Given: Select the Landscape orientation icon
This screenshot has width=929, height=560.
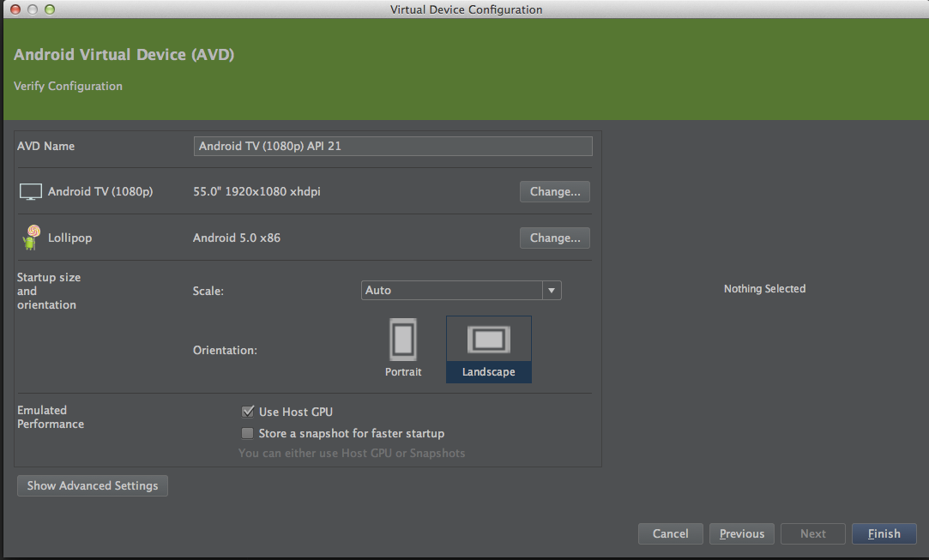Looking at the screenshot, I should point(488,340).
